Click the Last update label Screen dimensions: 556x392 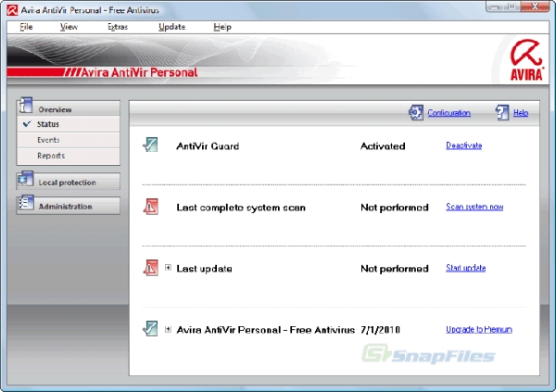point(204,269)
